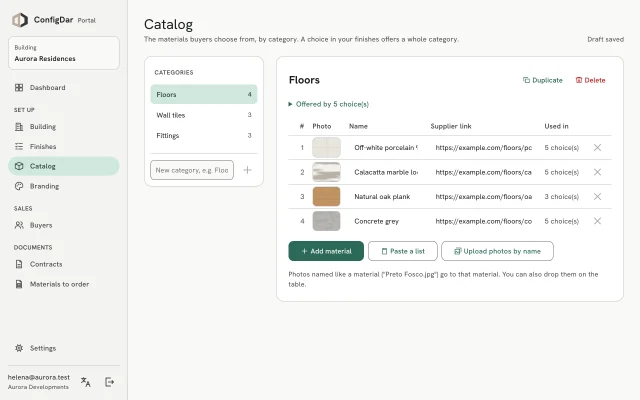Click helena@aurora.test account email
Image resolution: width=640 pixels, height=400 pixels.
coord(39,377)
